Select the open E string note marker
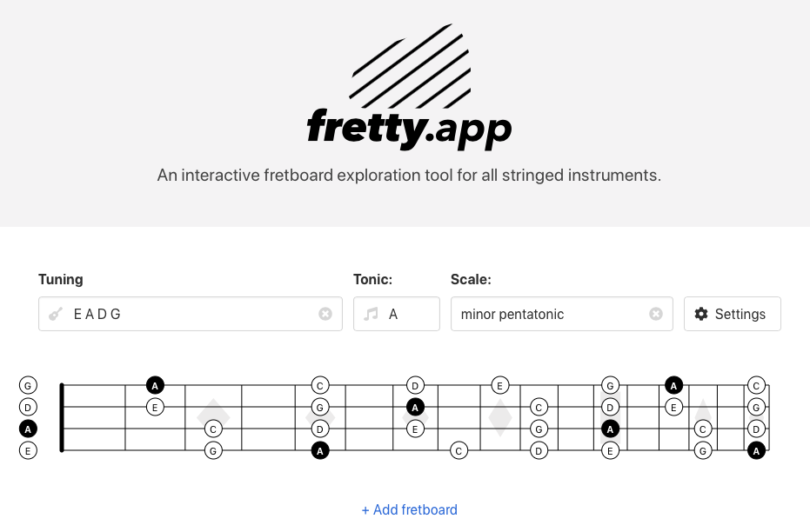Image resolution: width=810 pixels, height=532 pixels. click(x=29, y=450)
